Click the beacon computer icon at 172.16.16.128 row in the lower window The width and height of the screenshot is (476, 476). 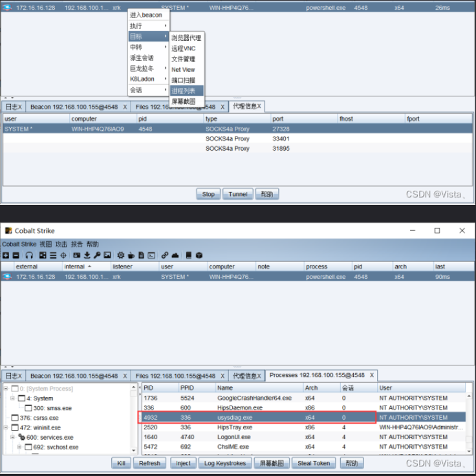[7, 277]
